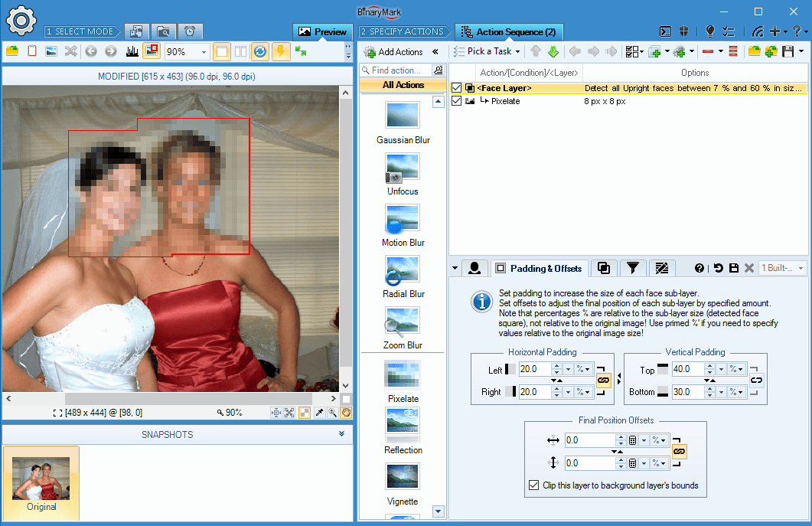
Task: Toggle face layer highlight overlay icon
Action: 152,51
